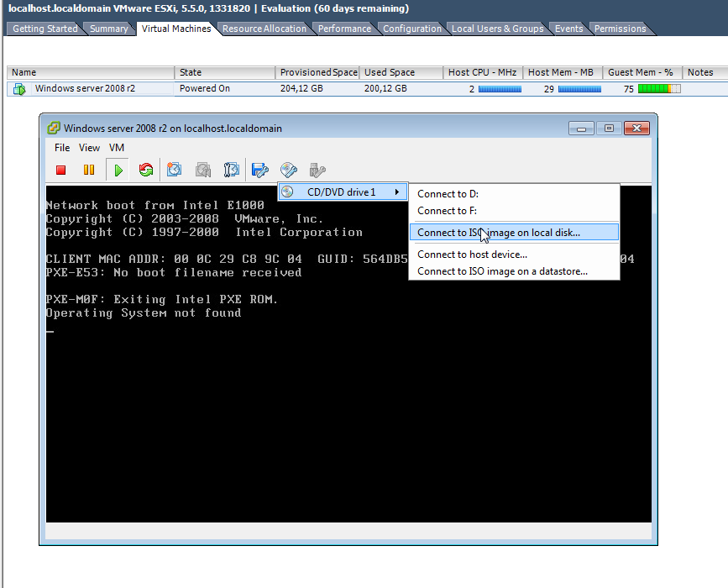Image resolution: width=728 pixels, height=588 pixels.
Task: Click the Powered On state cell
Action: pos(205,88)
